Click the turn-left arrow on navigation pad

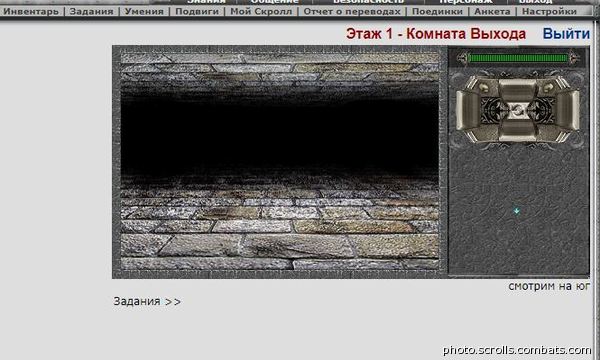coord(483,88)
